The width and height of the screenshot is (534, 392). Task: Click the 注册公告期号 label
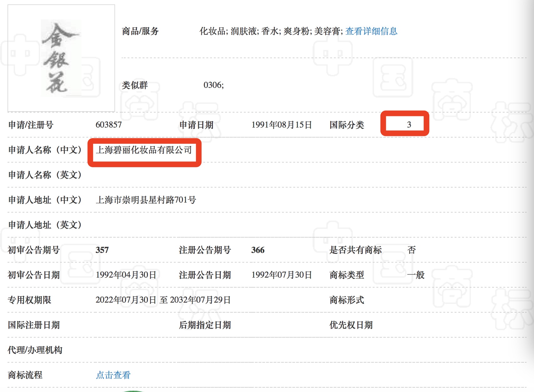[205, 250]
